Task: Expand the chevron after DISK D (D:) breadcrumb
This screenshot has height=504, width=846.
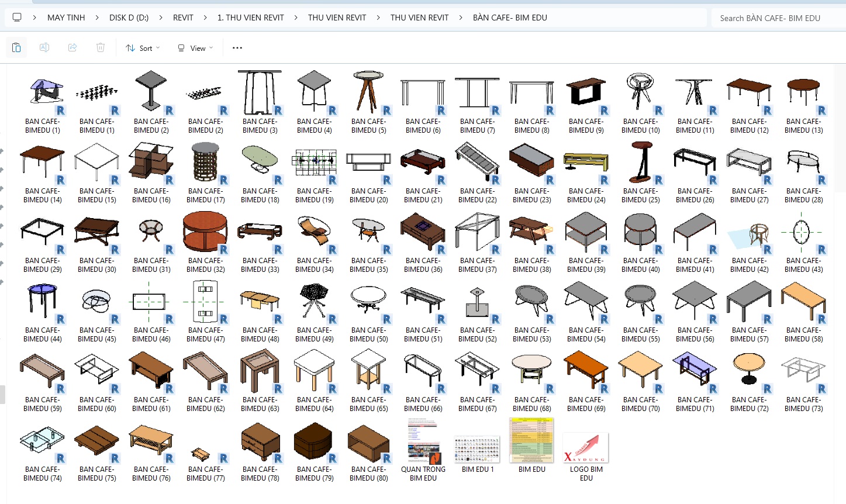Action: coord(161,18)
